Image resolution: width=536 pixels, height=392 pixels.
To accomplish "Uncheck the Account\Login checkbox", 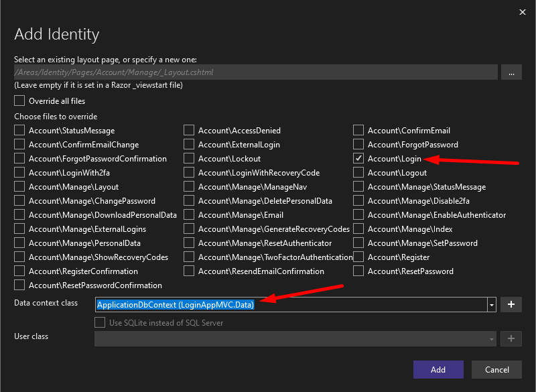I will 359,159.
